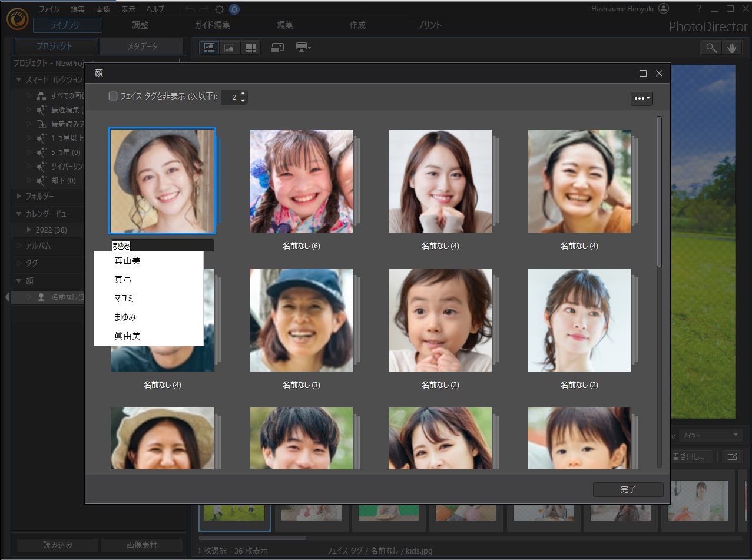This screenshot has width=752, height=560.
Task: Switch to viewer-with-filmstrip view mode
Action: [209, 48]
